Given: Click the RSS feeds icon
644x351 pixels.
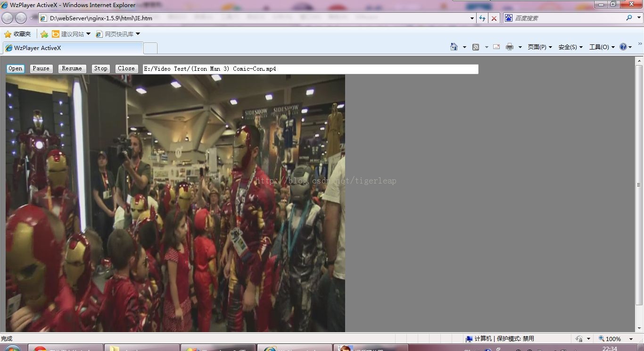Looking at the screenshot, I should coord(476,47).
